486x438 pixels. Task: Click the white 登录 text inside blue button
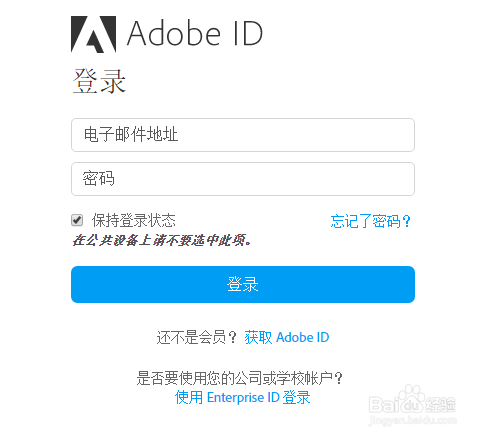point(243,284)
